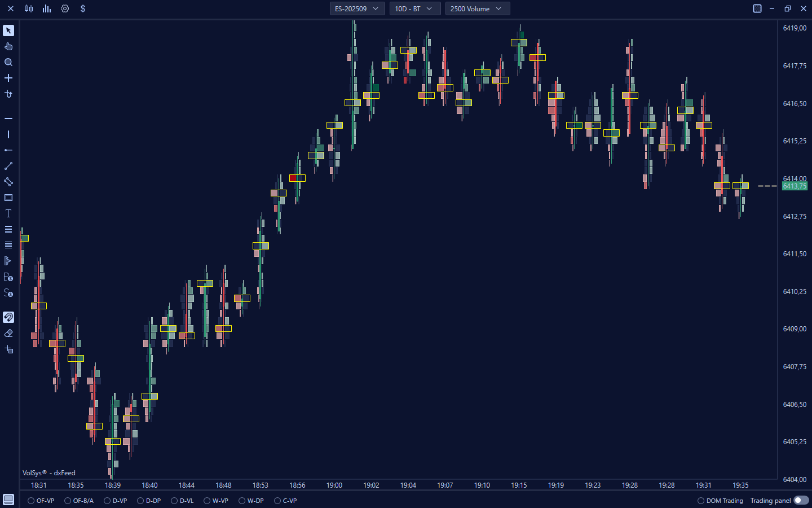Toggle the magnet snap tool
812x508 pixels.
tap(8, 317)
